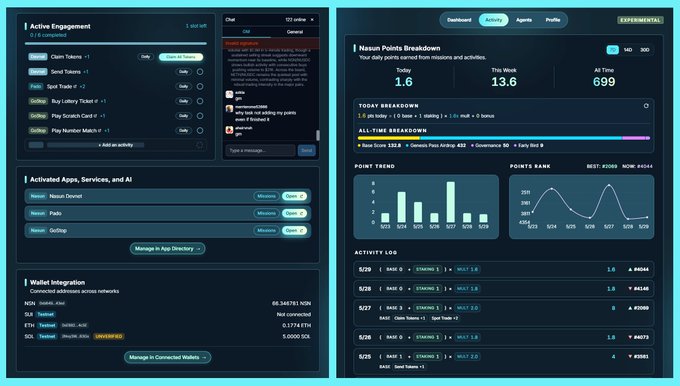This screenshot has height=386, width=680.
Task: Click the GoStop tag on Play Number Match
Action: [x=38, y=131]
